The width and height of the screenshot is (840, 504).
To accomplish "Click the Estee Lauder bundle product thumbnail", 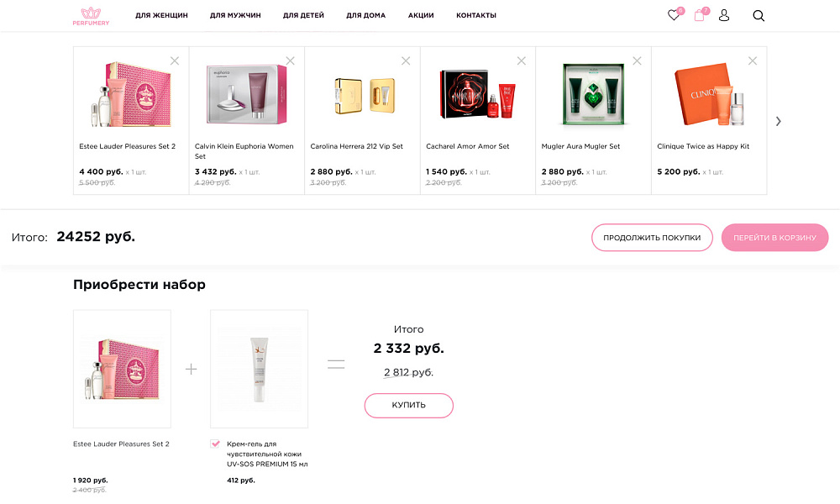I will pyautogui.click(x=122, y=368).
